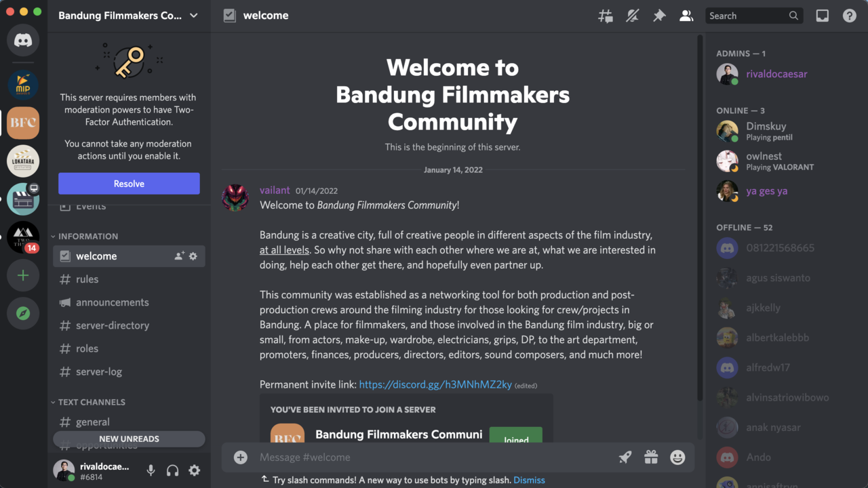
Task: Open the server boost rocket icon
Action: coord(625,457)
